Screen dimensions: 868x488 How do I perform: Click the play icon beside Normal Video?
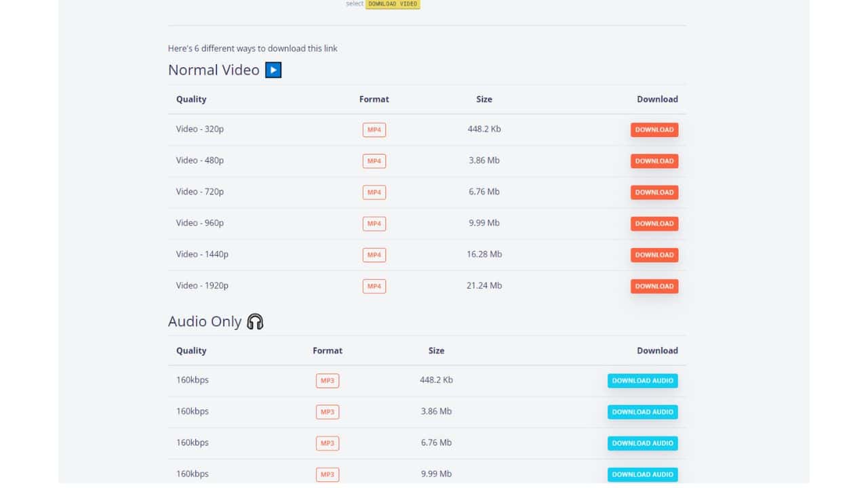(x=273, y=70)
